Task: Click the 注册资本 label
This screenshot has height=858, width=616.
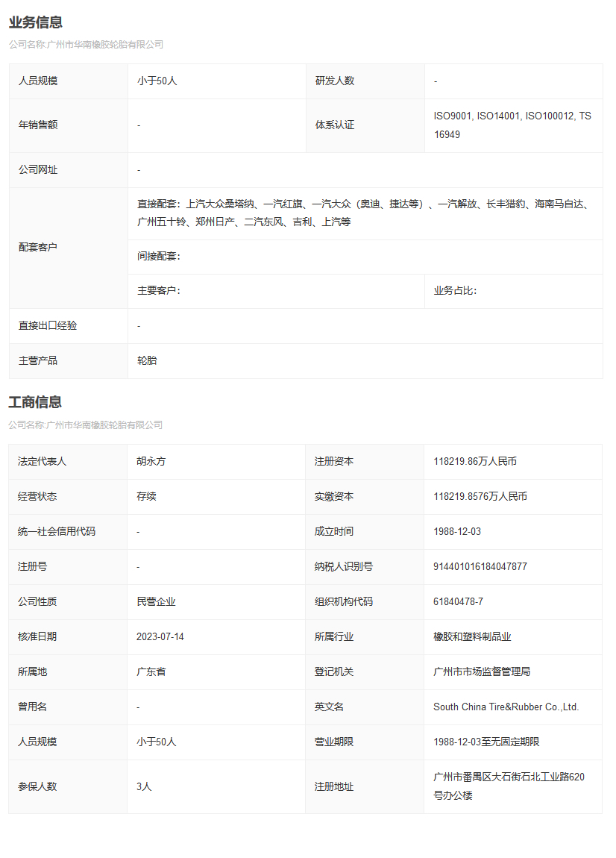Action: (x=334, y=461)
